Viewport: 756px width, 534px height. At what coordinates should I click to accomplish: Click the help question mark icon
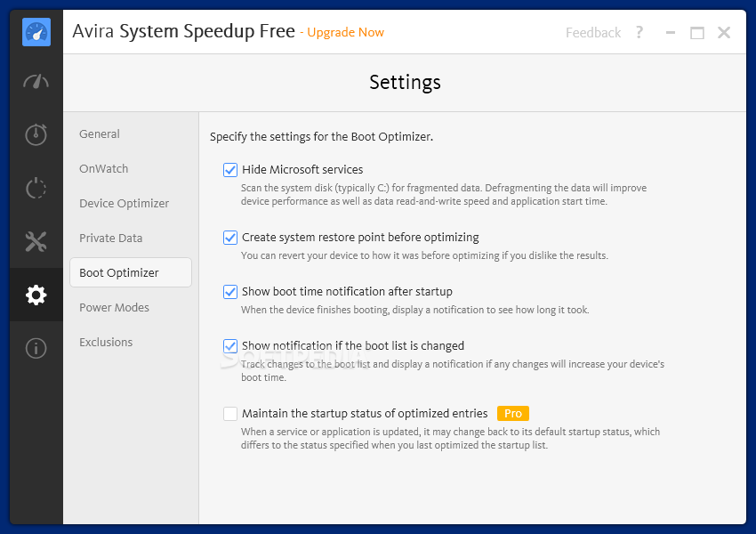click(x=639, y=32)
